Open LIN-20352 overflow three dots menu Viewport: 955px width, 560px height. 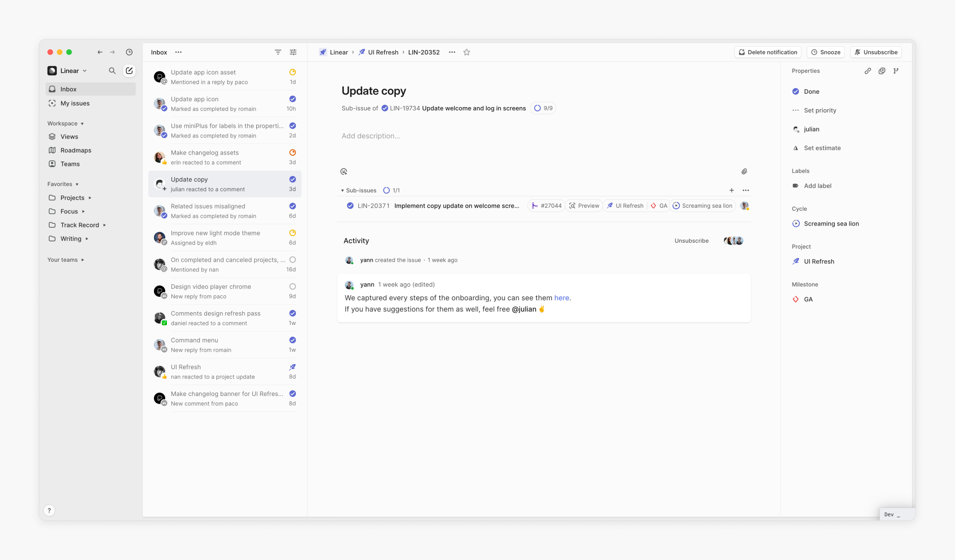click(x=452, y=52)
